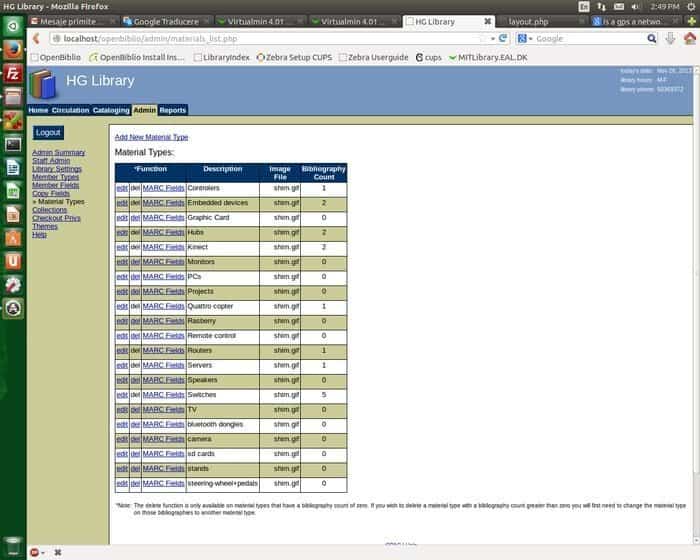Open Staff Admin in the sidebar
The image size is (700, 560).
pos(51,161)
